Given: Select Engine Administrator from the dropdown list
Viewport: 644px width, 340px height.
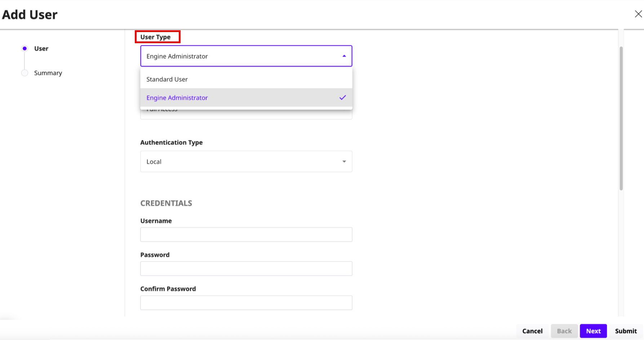Looking at the screenshot, I should pos(177,98).
